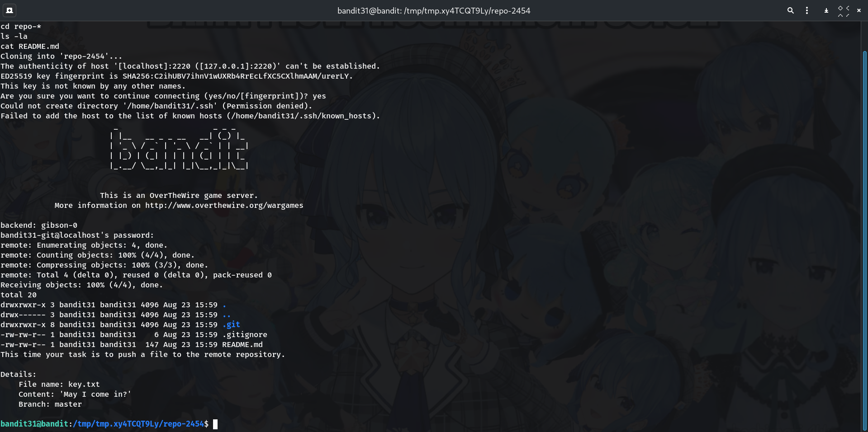Open the overthewire.org wargames URL
This screenshot has width=868, height=432.
coord(224,205)
